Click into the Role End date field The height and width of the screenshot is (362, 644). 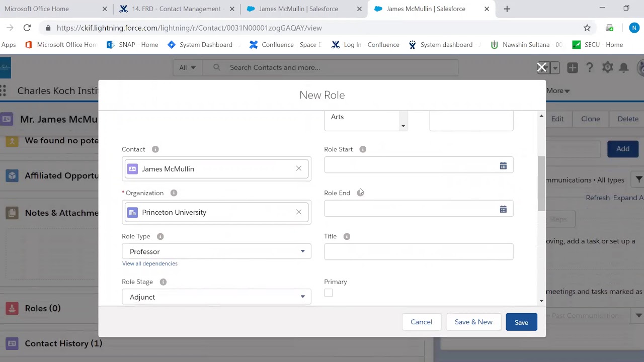tap(419, 209)
